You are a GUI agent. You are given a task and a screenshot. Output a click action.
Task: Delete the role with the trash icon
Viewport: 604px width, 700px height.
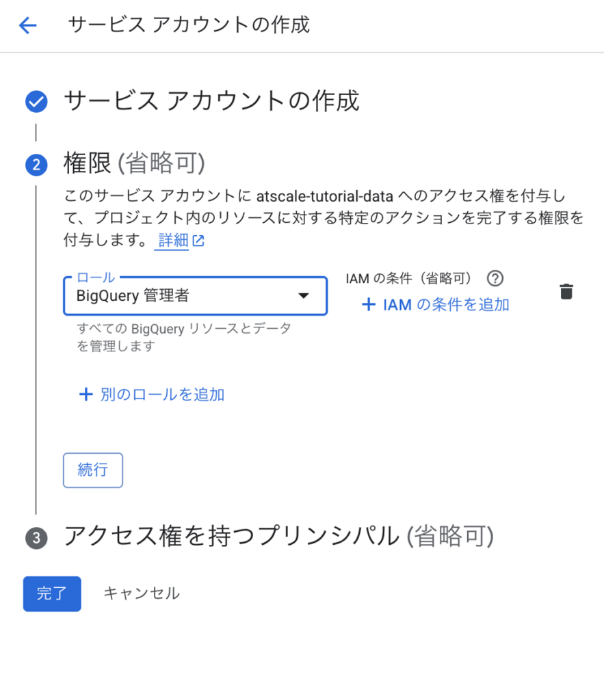566,292
